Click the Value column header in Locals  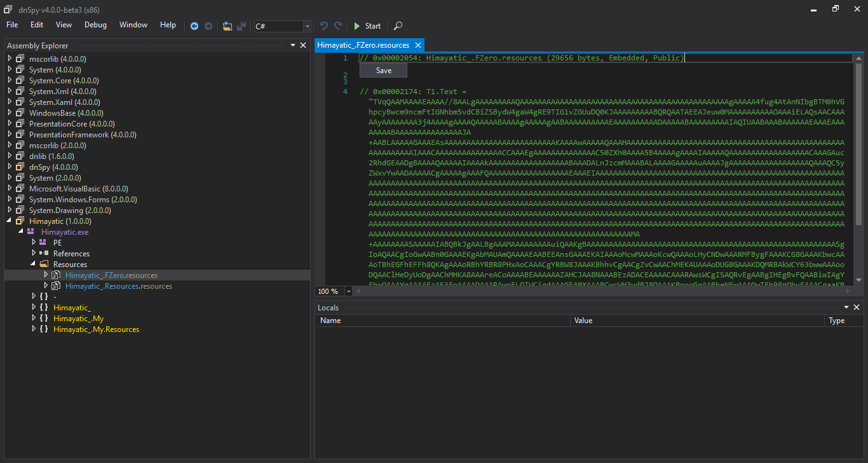(x=696, y=321)
